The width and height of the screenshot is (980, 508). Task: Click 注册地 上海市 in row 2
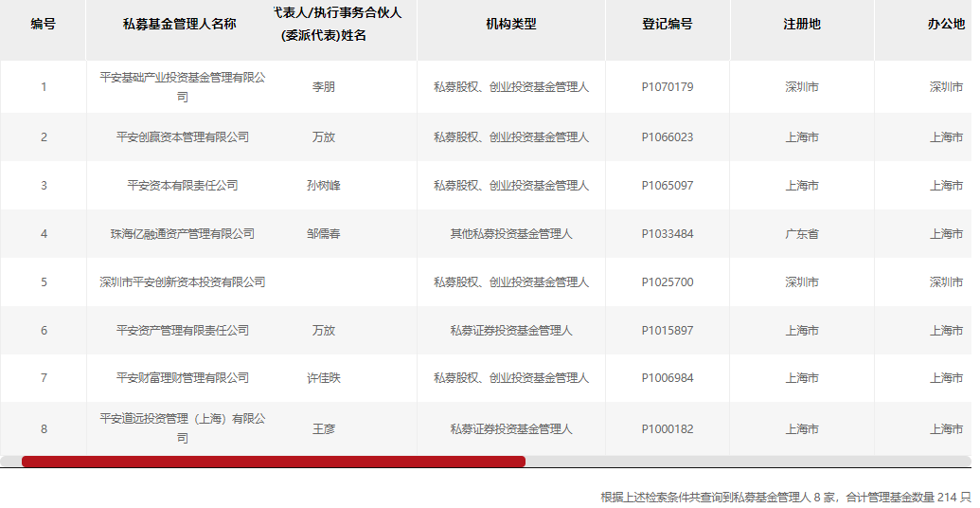[x=802, y=137]
